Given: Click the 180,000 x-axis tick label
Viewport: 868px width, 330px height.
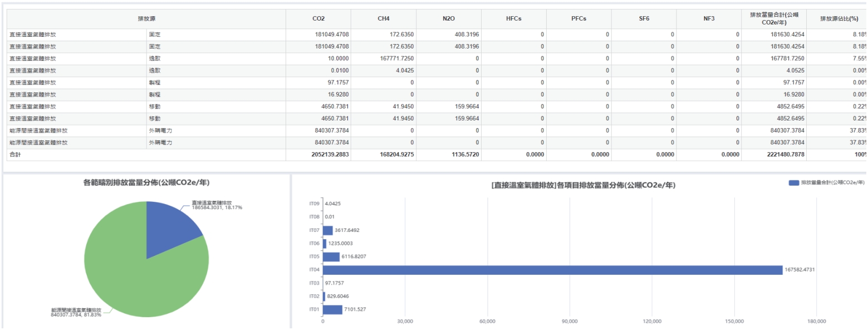Looking at the screenshot, I should point(817,322).
